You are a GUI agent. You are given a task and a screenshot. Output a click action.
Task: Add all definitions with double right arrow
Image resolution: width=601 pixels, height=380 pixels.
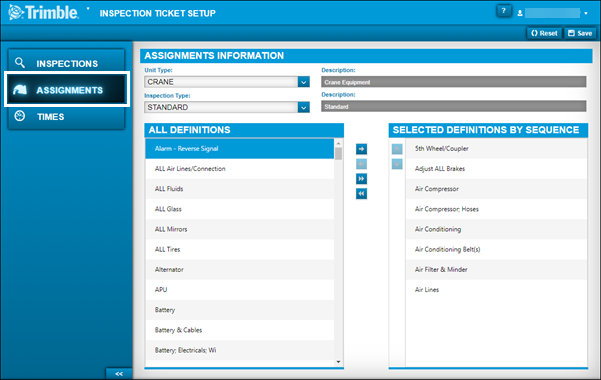(x=361, y=179)
